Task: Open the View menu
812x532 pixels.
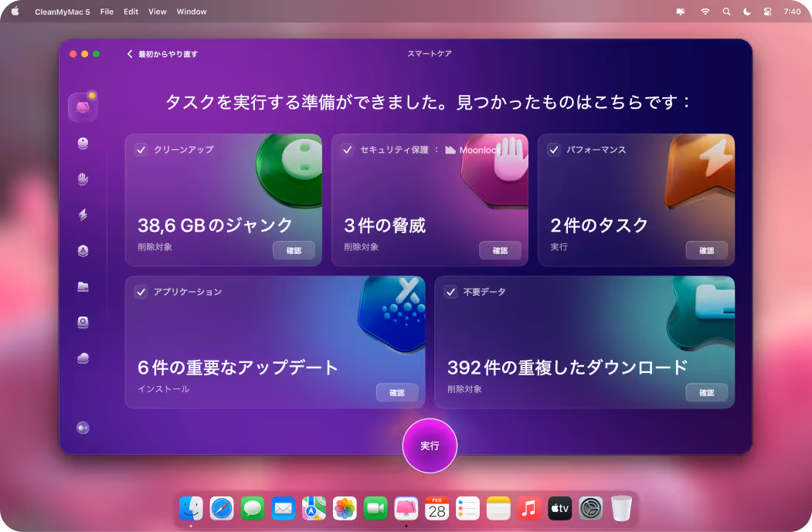Action: [158, 12]
